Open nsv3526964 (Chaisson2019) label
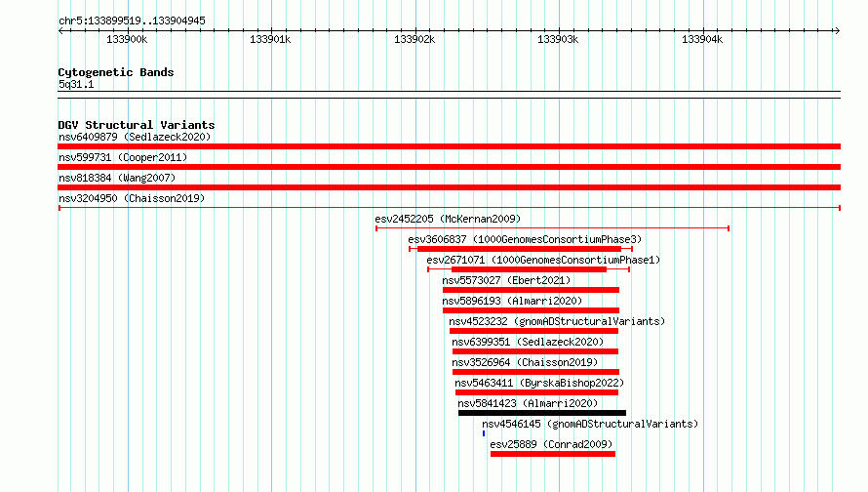 point(525,362)
